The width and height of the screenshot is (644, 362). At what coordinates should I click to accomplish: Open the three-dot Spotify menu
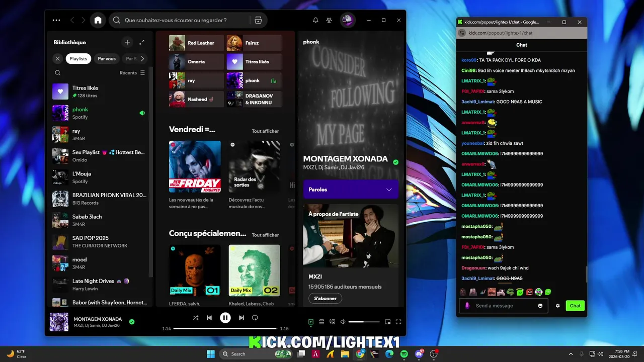(x=56, y=20)
